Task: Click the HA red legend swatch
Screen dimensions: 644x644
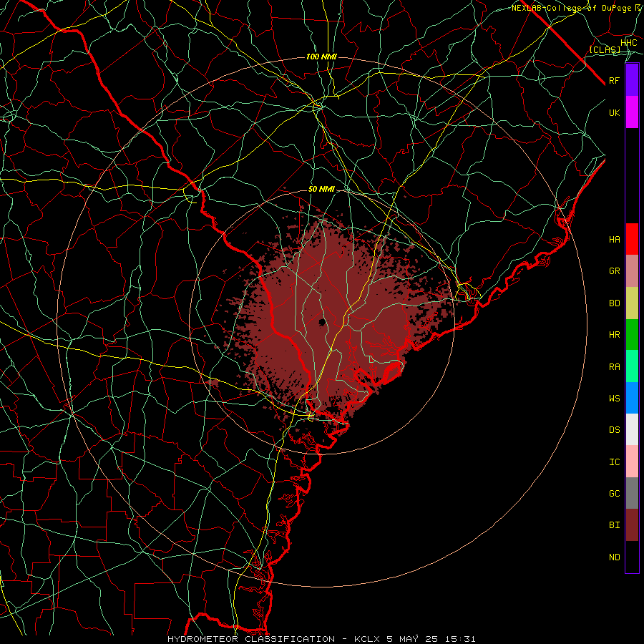Action: tap(632, 239)
